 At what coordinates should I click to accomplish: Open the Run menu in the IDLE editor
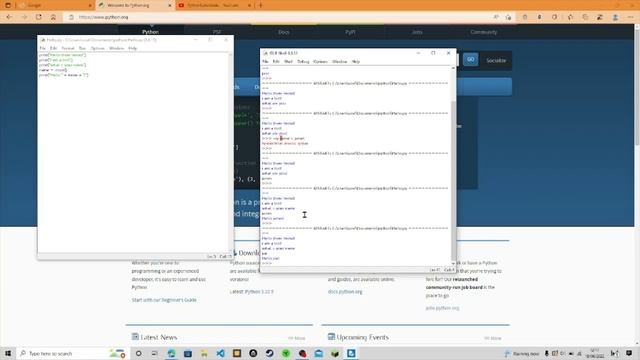[82, 48]
